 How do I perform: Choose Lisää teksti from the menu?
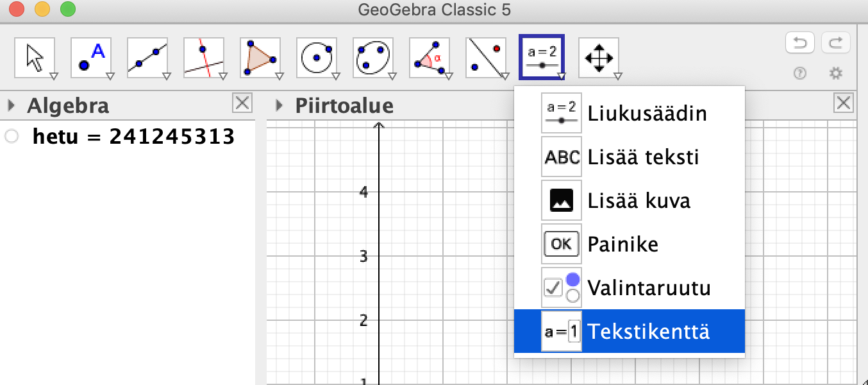[x=642, y=157]
